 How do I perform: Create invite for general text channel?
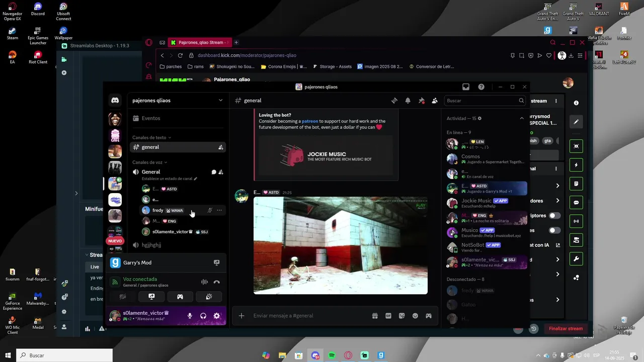tap(220, 147)
